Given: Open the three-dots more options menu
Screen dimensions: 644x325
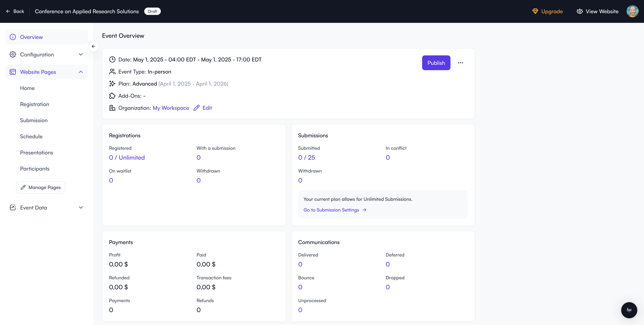Looking at the screenshot, I should point(460,63).
